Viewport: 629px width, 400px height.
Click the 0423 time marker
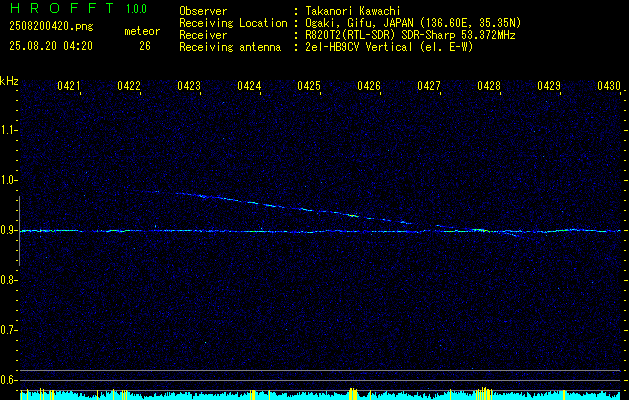click(x=189, y=85)
